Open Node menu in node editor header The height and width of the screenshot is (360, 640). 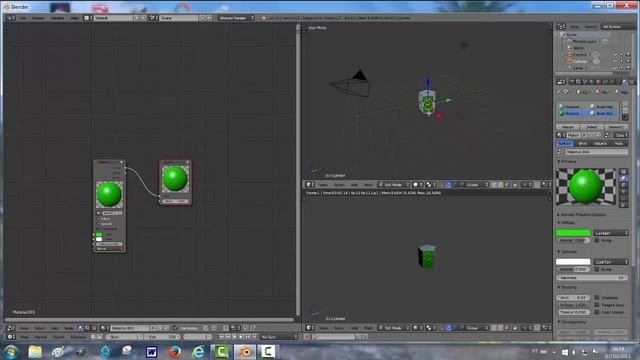(69, 328)
